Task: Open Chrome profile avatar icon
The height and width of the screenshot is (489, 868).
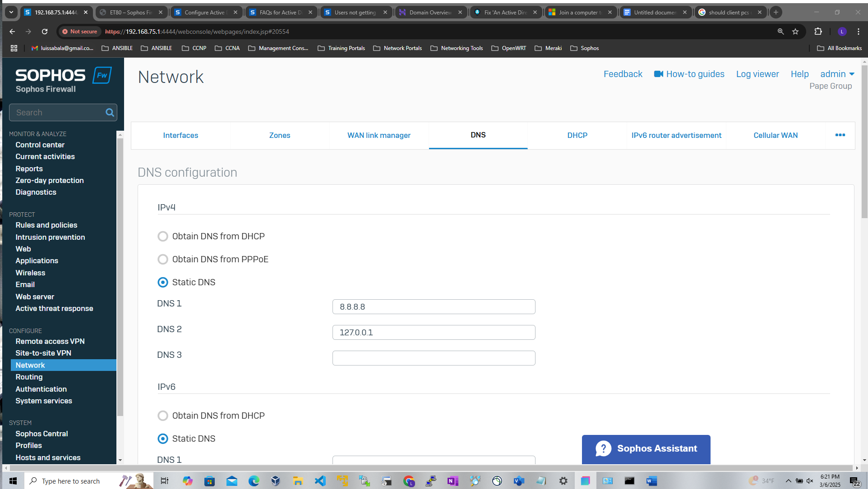Action: coord(842,32)
